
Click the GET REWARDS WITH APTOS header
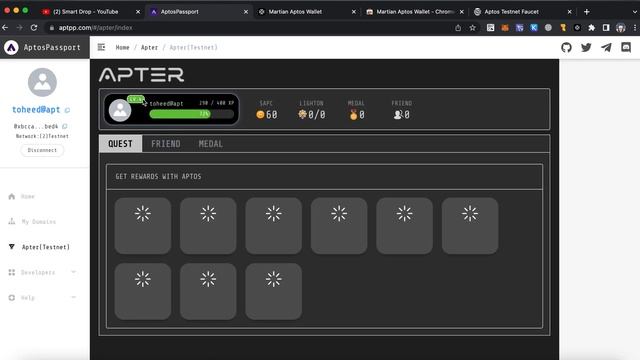pos(158,176)
